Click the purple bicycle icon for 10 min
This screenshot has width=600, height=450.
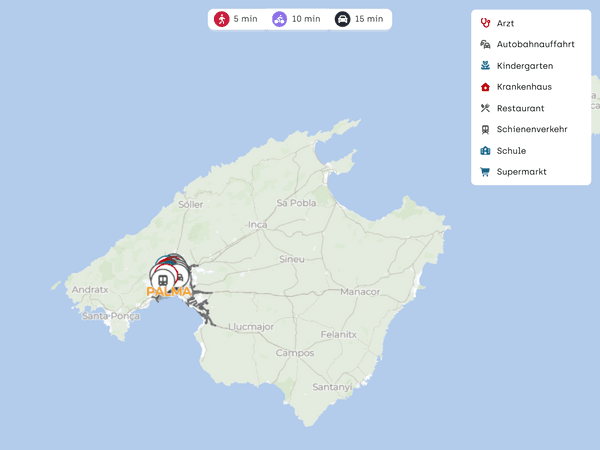point(279,19)
